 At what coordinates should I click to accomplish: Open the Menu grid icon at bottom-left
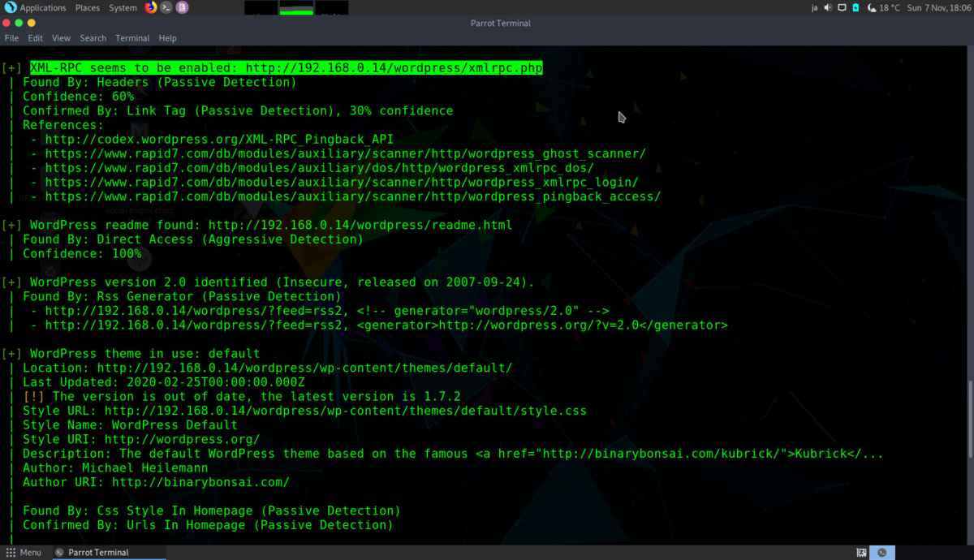coord(11,553)
